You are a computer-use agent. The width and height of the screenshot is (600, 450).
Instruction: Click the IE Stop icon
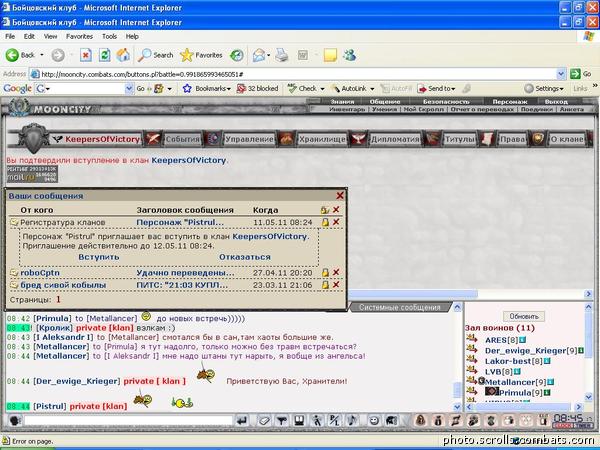tap(86, 55)
